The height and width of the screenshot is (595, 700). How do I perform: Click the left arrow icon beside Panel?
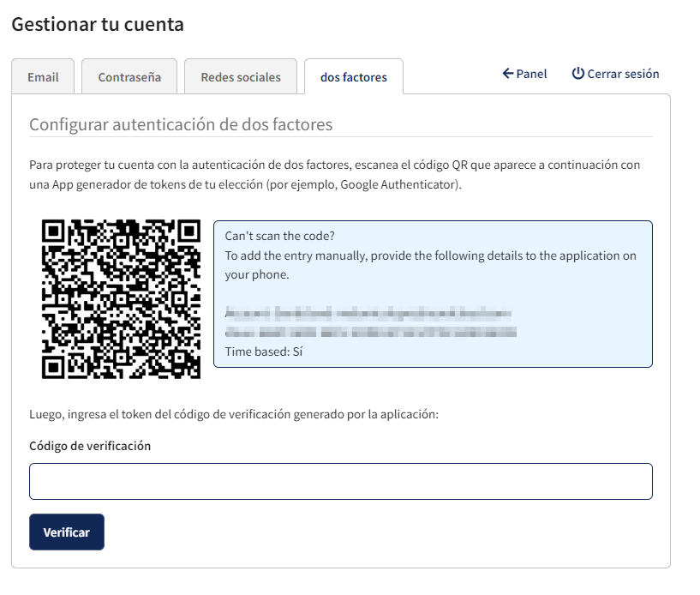508,74
